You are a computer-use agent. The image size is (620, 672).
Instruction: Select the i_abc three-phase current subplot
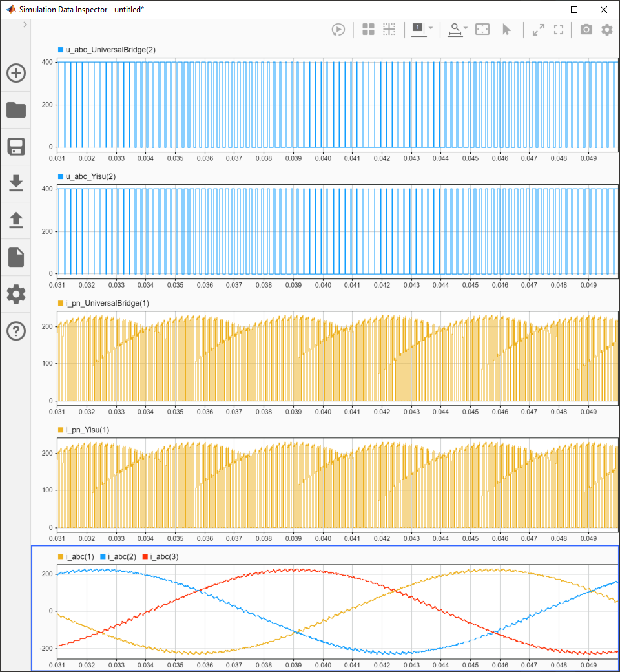(x=337, y=611)
